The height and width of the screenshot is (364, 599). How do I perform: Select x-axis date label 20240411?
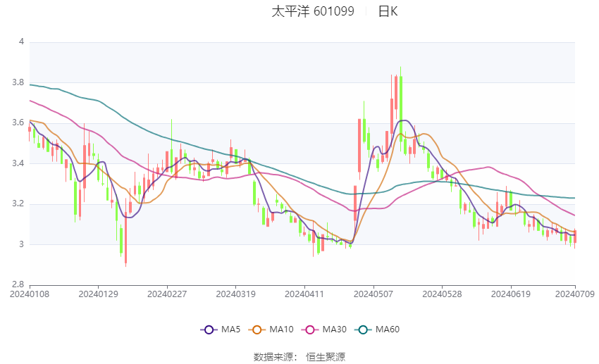[304, 294]
